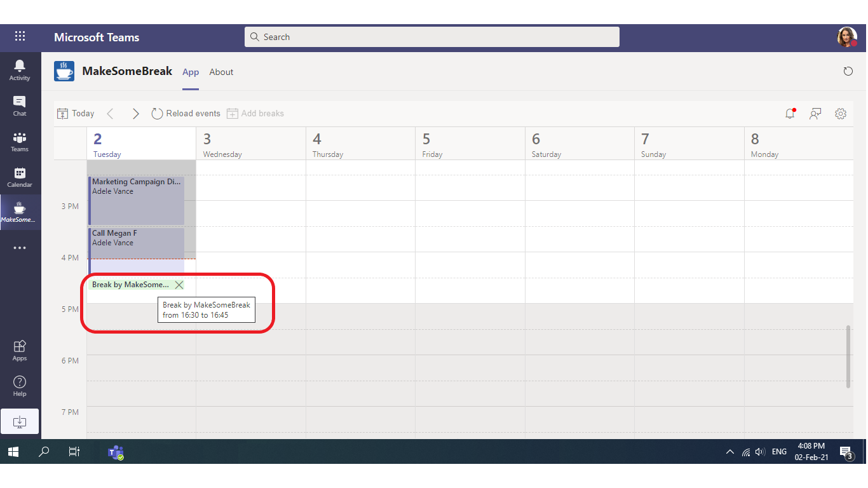Image resolution: width=868 pixels, height=488 pixels.
Task: Open the Call Megan F event
Action: 137,251
